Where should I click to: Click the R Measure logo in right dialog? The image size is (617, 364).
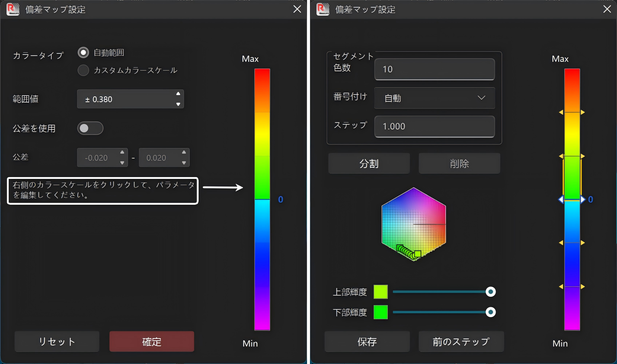pyautogui.click(x=323, y=9)
